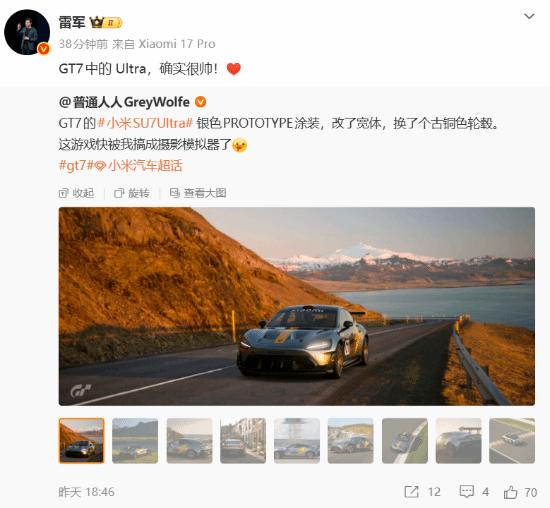View full-size image via 查看大图
Viewport: 550px width, 508px height.
click(198, 193)
